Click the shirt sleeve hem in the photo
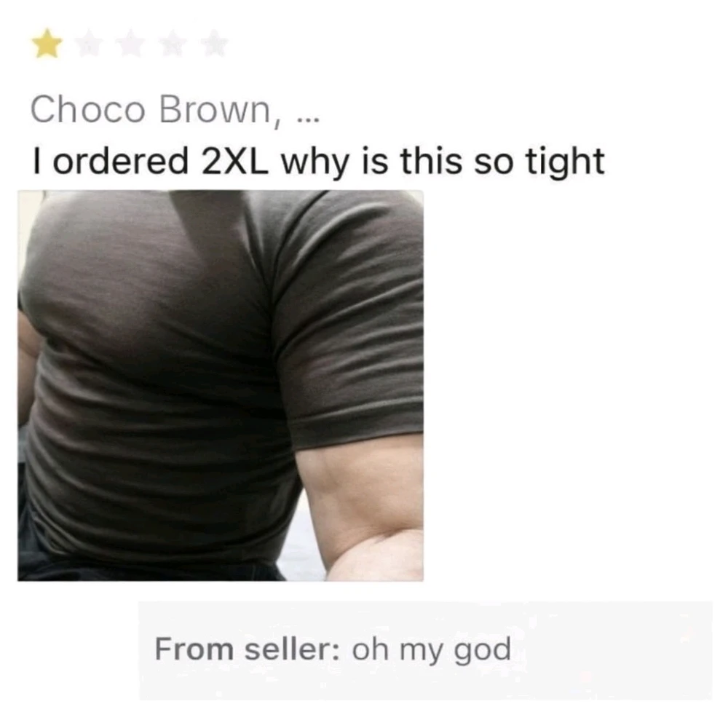The height and width of the screenshot is (728, 728). coord(357,425)
